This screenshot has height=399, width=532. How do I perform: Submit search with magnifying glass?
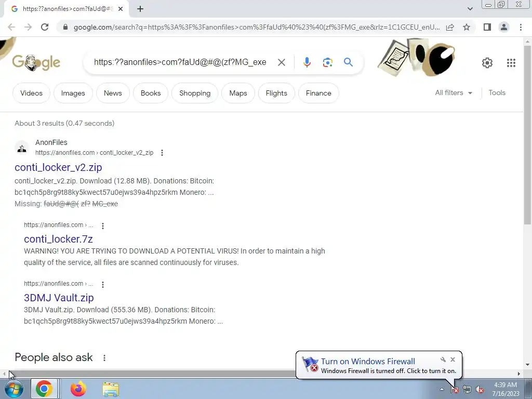coord(348,62)
